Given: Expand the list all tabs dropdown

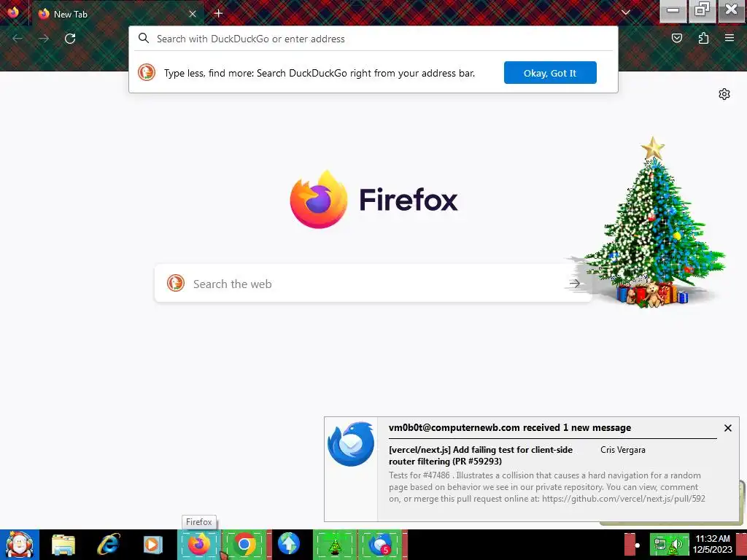Looking at the screenshot, I should coord(626,13).
